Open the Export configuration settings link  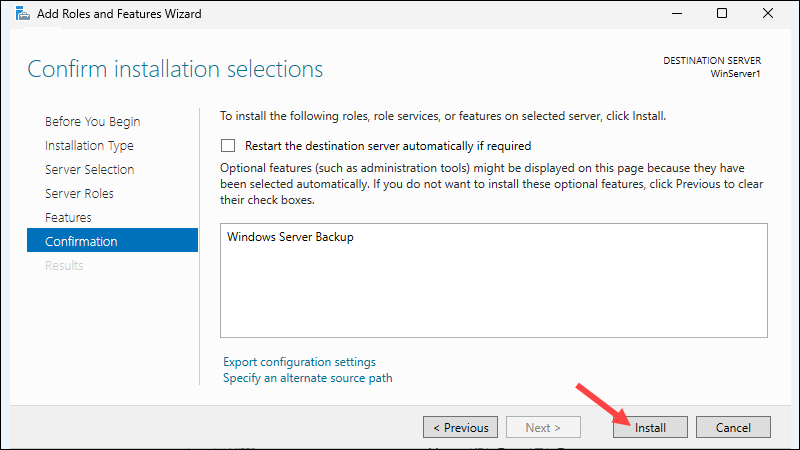click(299, 362)
